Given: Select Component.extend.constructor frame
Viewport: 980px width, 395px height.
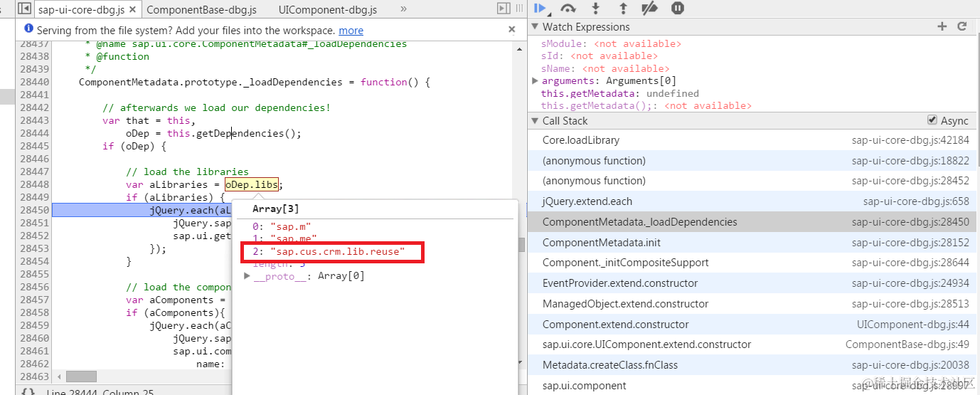Looking at the screenshot, I should (754, 325).
